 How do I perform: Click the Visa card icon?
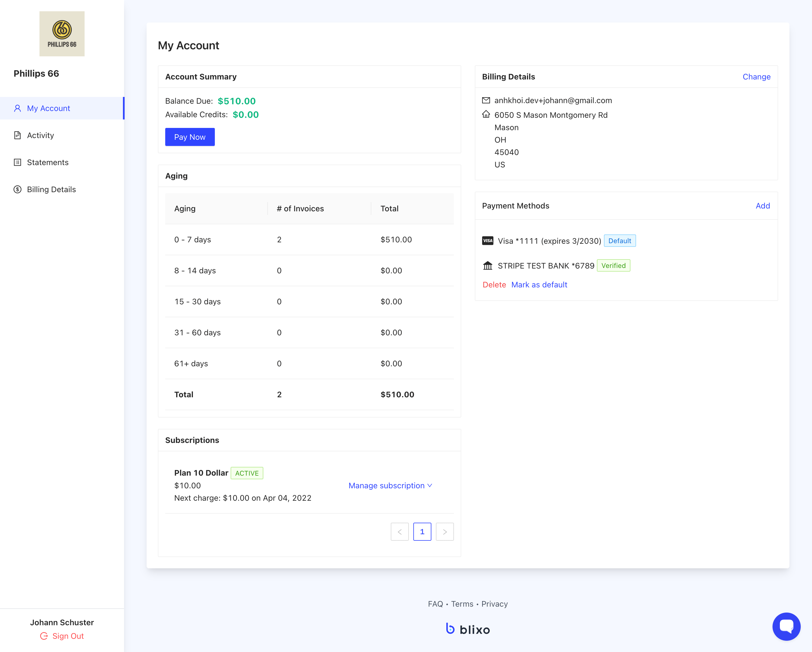487,241
